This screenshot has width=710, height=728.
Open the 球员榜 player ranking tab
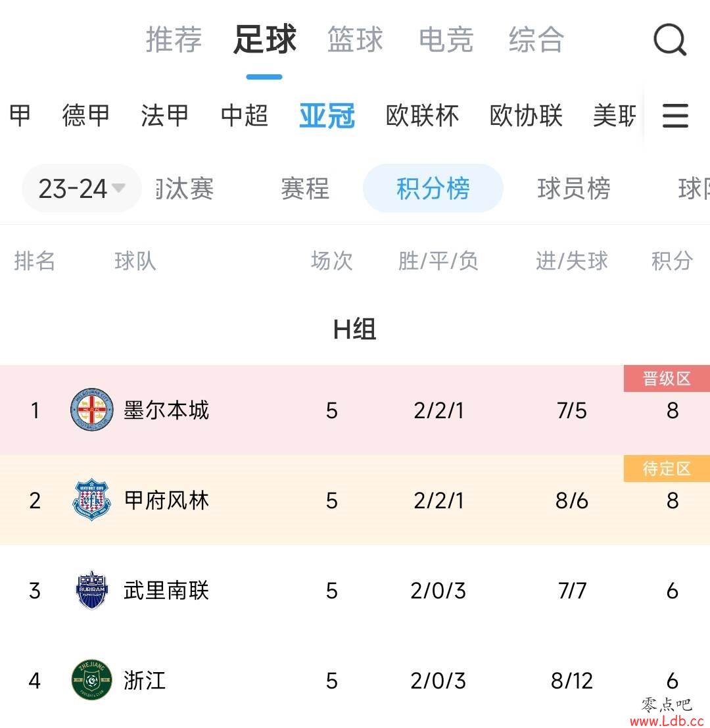tap(574, 189)
